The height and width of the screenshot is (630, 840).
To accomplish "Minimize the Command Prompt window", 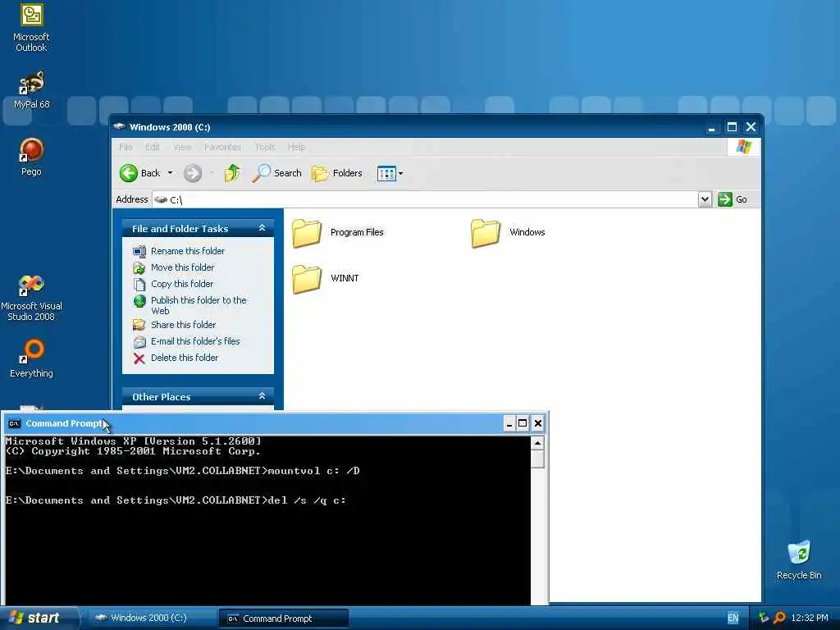I will tap(509, 424).
